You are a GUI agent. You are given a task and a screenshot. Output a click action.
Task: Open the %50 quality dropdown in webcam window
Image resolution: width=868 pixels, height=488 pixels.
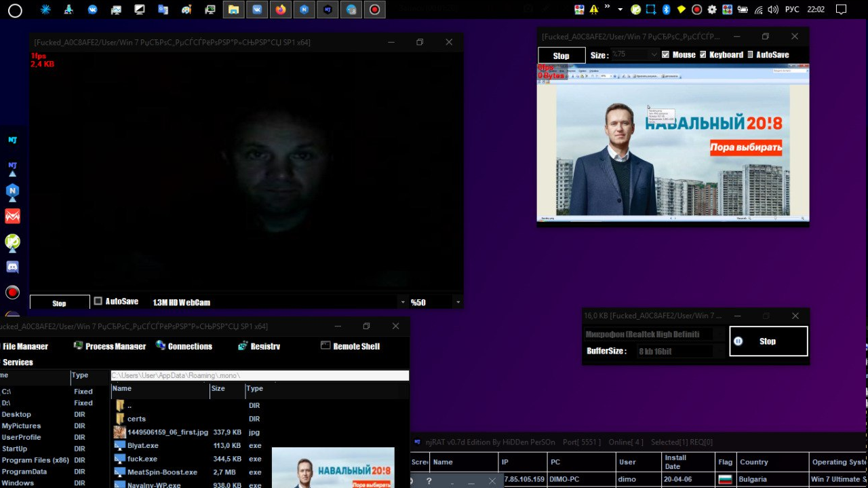click(458, 302)
